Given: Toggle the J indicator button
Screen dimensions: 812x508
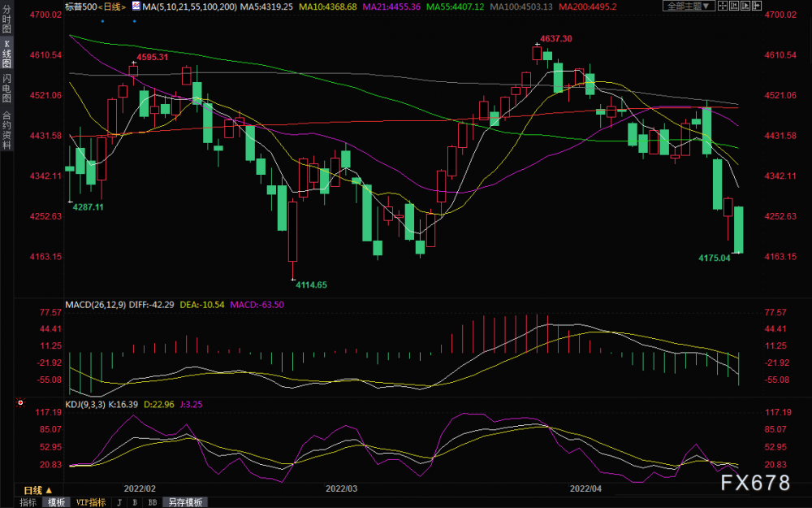Looking at the screenshot, I should (119, 502).
